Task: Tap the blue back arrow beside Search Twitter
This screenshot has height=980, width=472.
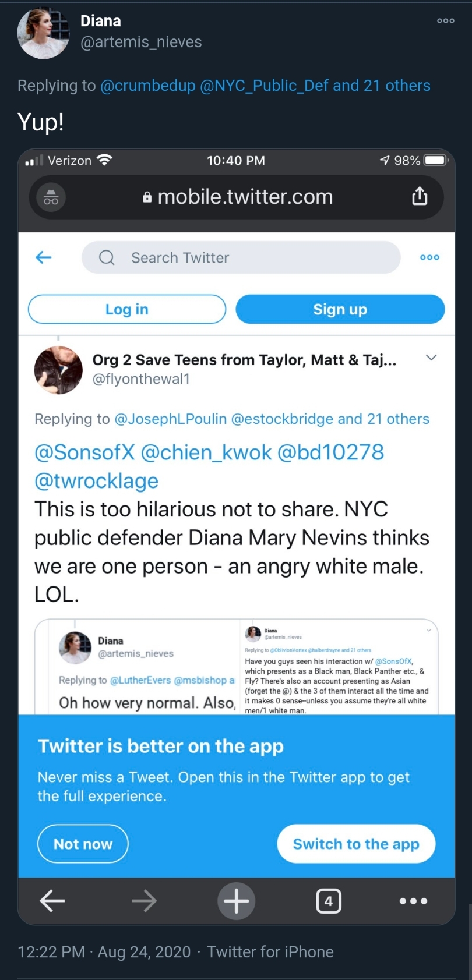Action: pos(44,257)
